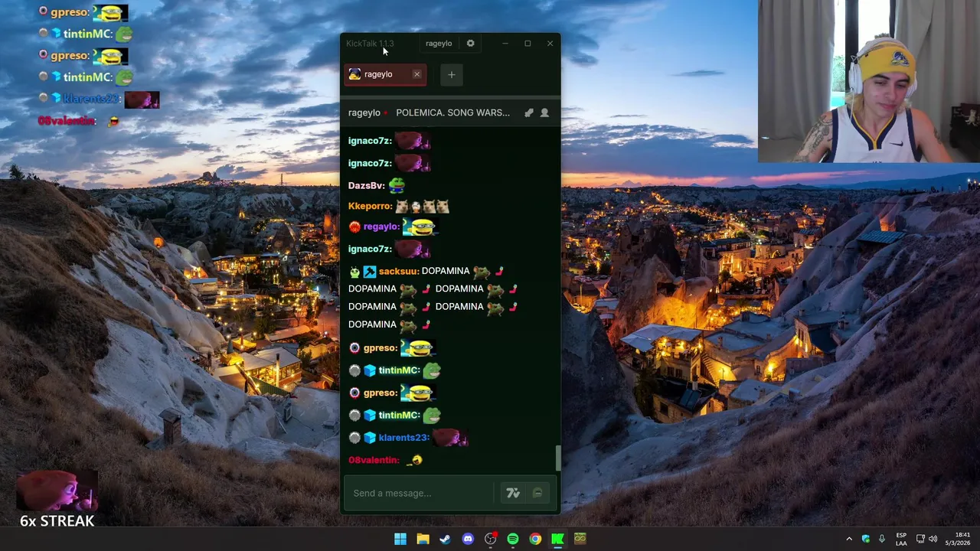This screenshot has height=551, width=980.
Task: Click Windows Security tray icon
Action: click(x=866, y=539)
